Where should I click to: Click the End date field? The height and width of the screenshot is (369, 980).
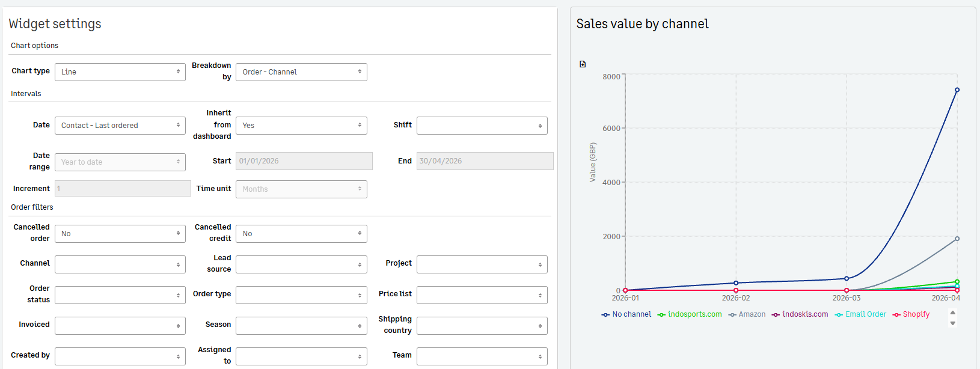(485, 161)
